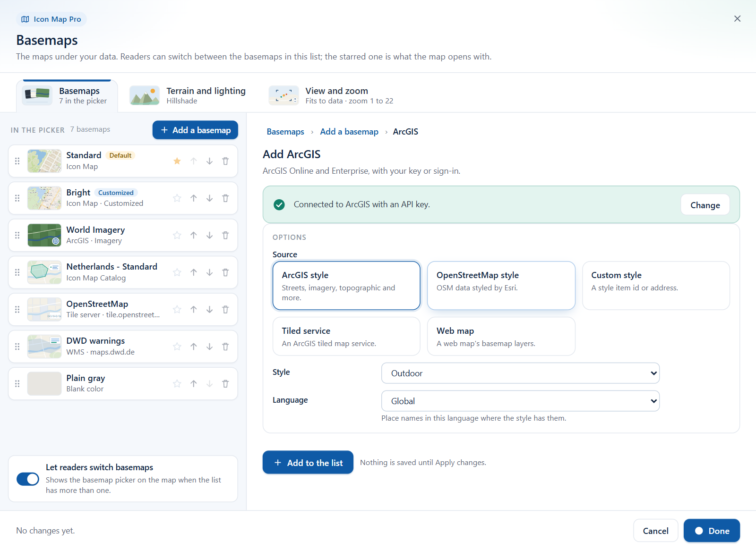Click the Customized tag on Bright

pos(116,193)
